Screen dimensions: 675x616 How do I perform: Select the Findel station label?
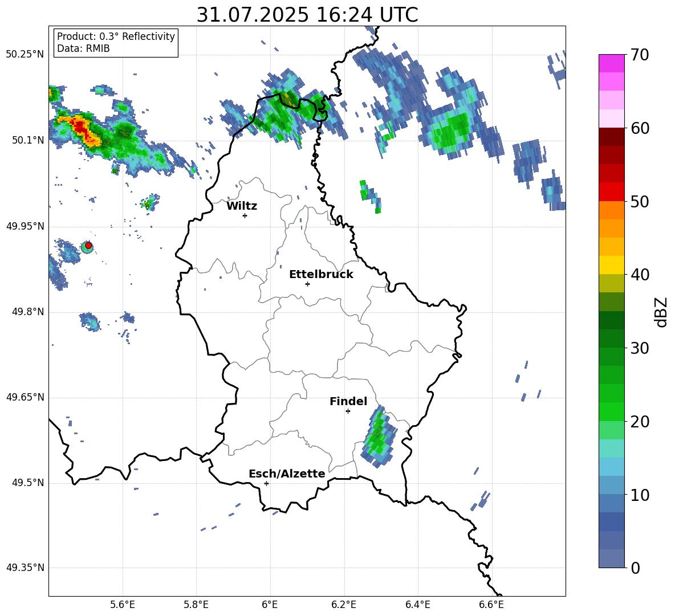point(348,401)
